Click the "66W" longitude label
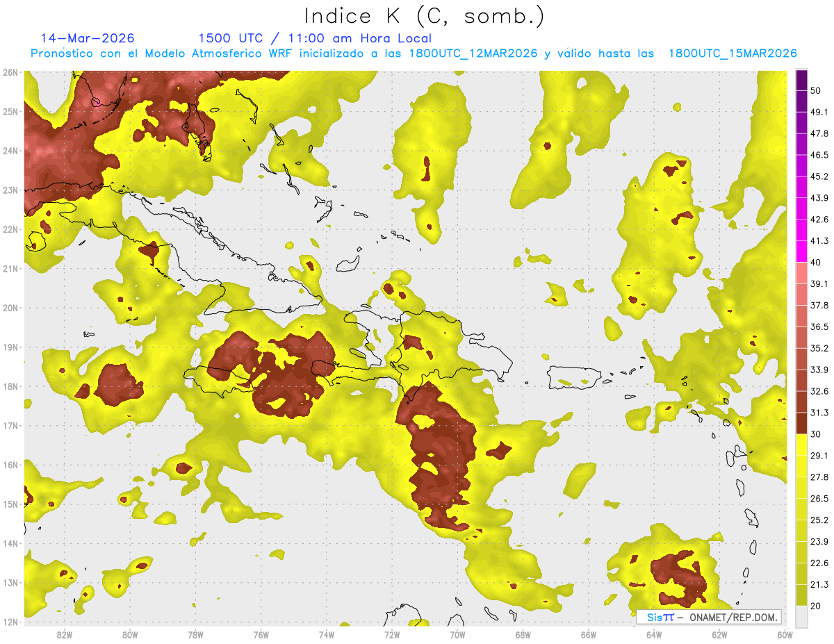This screenshot has width=834, height=644. click(x=588, y=634)
